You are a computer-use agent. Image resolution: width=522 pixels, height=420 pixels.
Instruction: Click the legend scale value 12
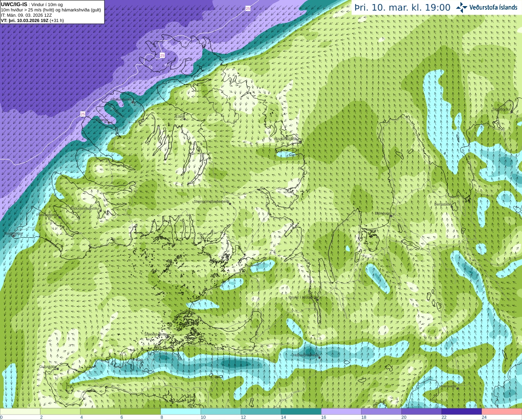[243, 417]
